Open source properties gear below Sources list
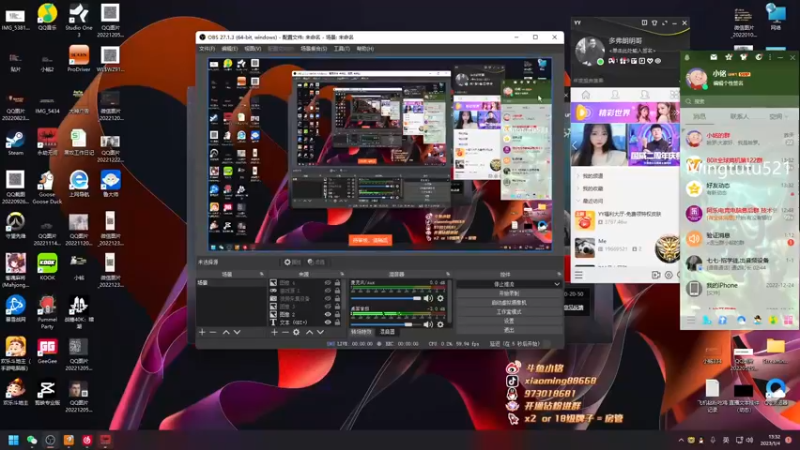The width and height of the screenshot is (800, 450). [296, 332]
